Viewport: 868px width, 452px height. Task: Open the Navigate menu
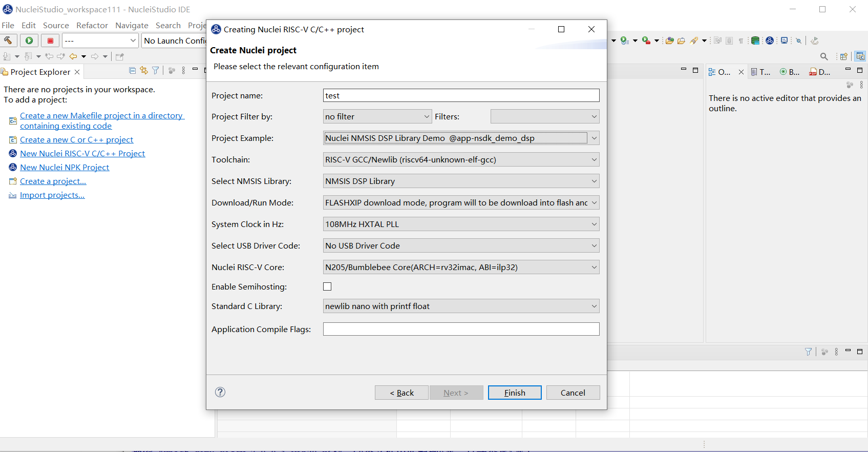point(132,25)
